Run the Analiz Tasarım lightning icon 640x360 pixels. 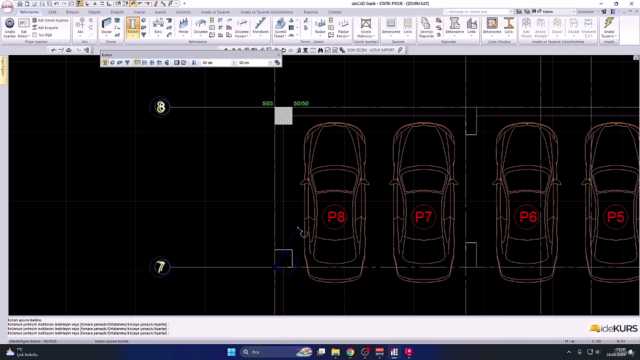point(609,28)
